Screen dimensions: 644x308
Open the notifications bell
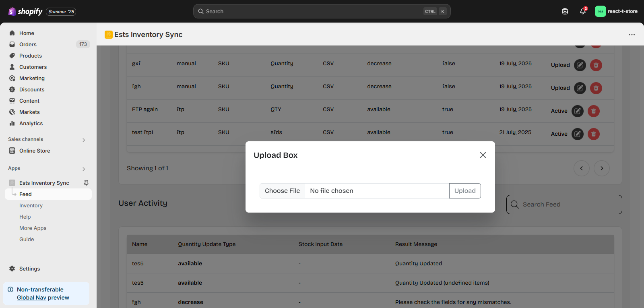582,11
